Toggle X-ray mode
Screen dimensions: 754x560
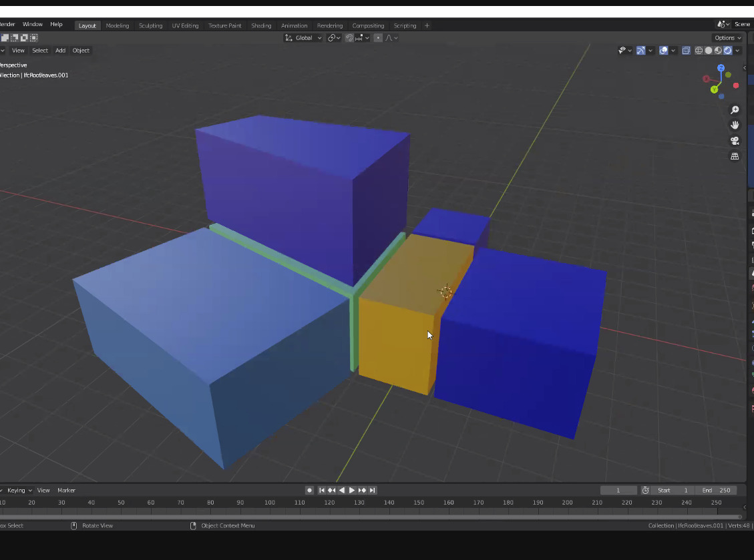[686, 51]
